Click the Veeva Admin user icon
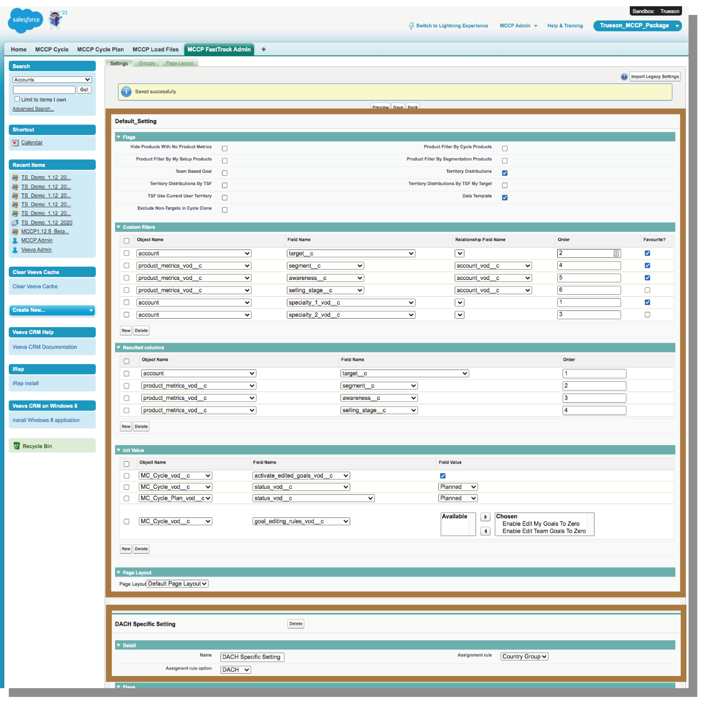The height and width of the screenshot is (728, 717). tap(15, 250)
